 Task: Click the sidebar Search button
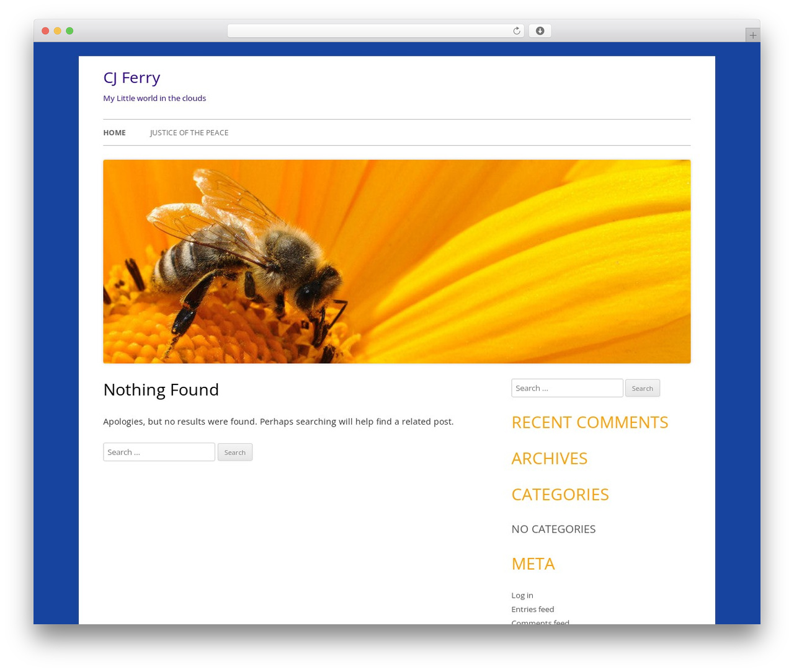pos(642,388)
